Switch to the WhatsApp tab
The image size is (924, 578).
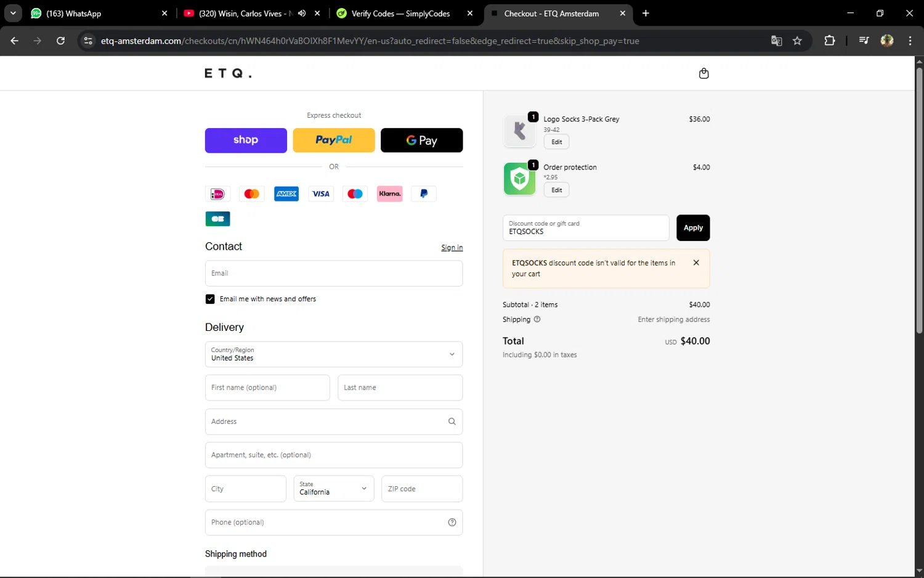point(99,14)
